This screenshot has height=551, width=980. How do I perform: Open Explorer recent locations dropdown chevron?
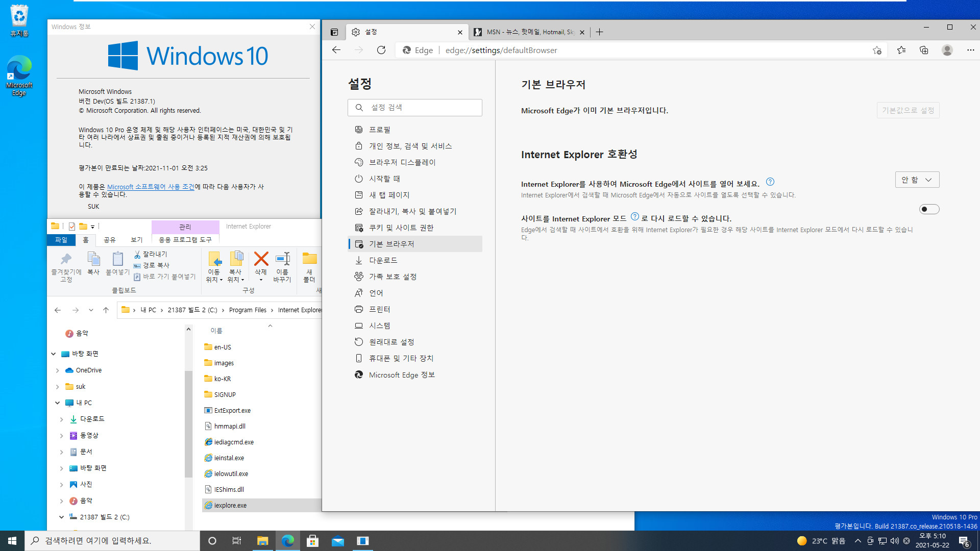91,310
